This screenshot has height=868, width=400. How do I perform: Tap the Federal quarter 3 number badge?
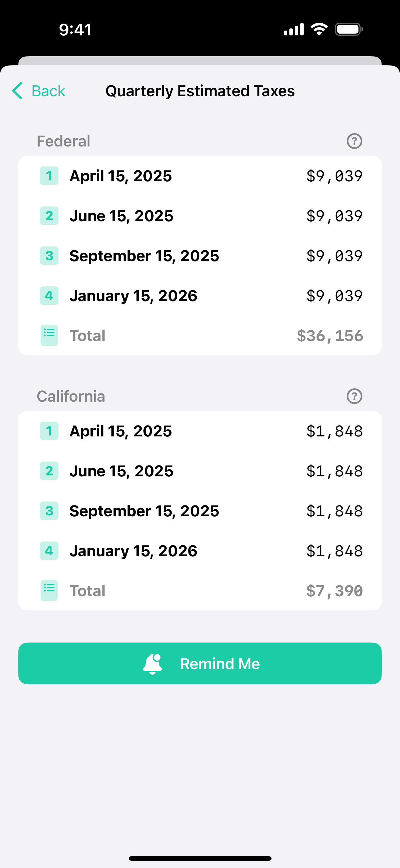49,255
